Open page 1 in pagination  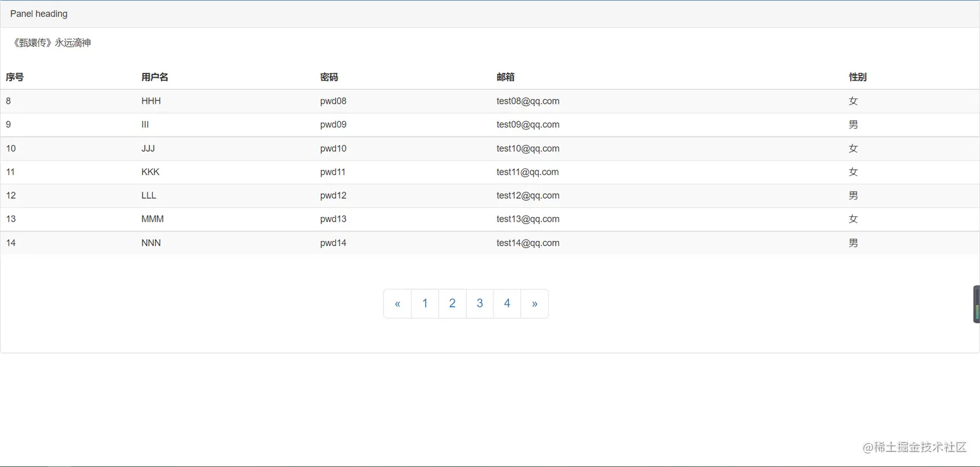coord(425,304)
